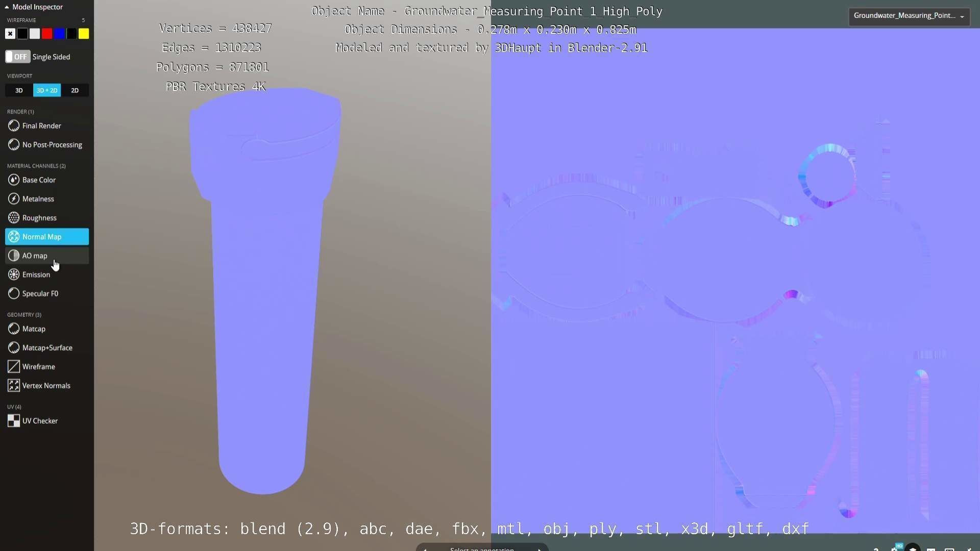Display the Emission channel icon
980x551 pixels.
(14, 274)
